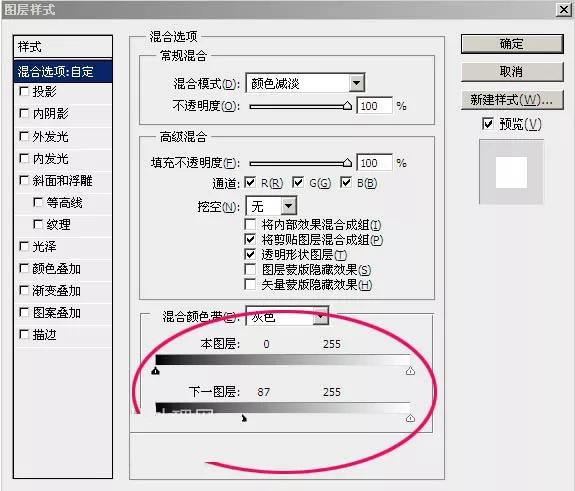
Task: Uncheck the G channel checkbox
Action: (298, 182)
